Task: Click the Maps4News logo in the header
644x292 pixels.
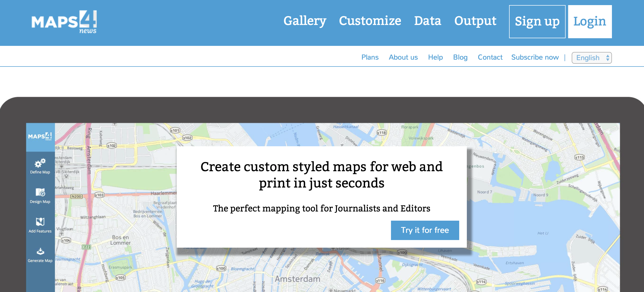Action: tap(64, 22)
